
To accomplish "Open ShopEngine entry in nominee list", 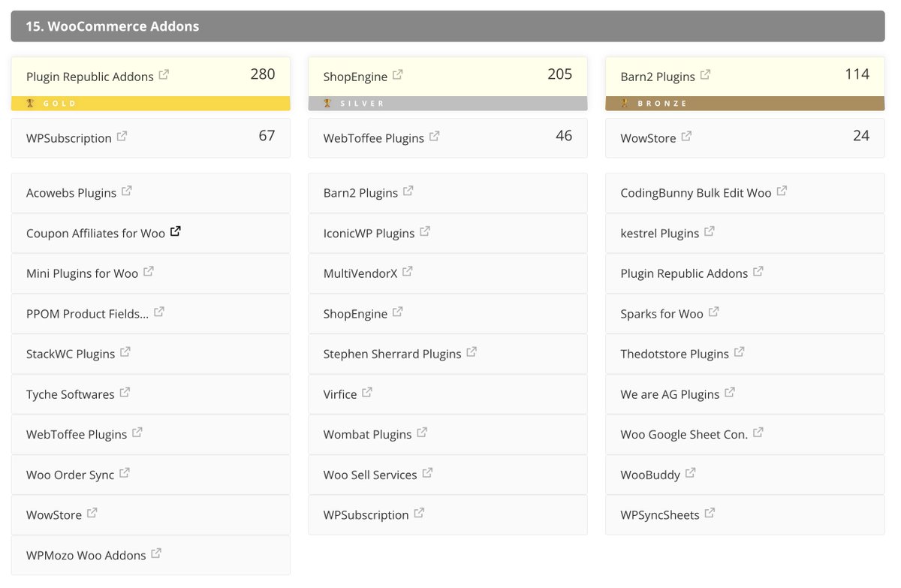I will click(x=448, y=314).
